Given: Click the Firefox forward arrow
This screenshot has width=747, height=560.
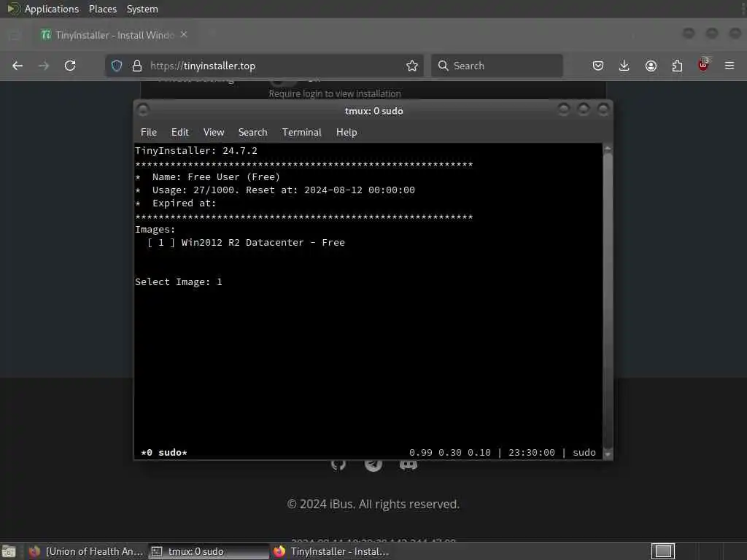Looking at the screenshot, I should click(x=44, y=66).
